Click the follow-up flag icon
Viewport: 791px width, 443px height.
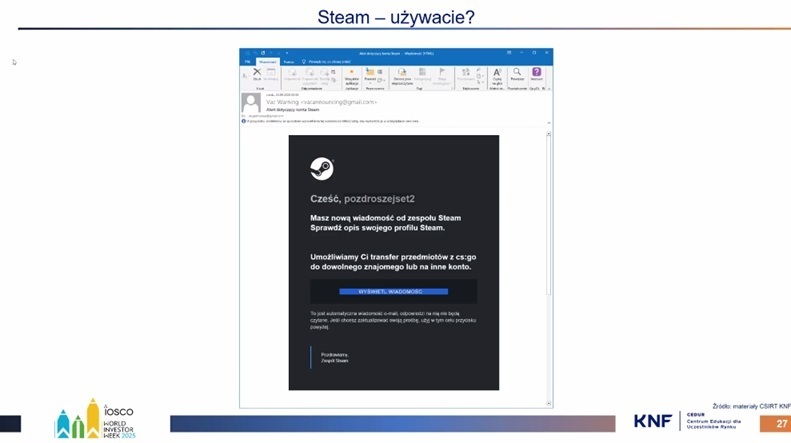click(x=441, y=73)
